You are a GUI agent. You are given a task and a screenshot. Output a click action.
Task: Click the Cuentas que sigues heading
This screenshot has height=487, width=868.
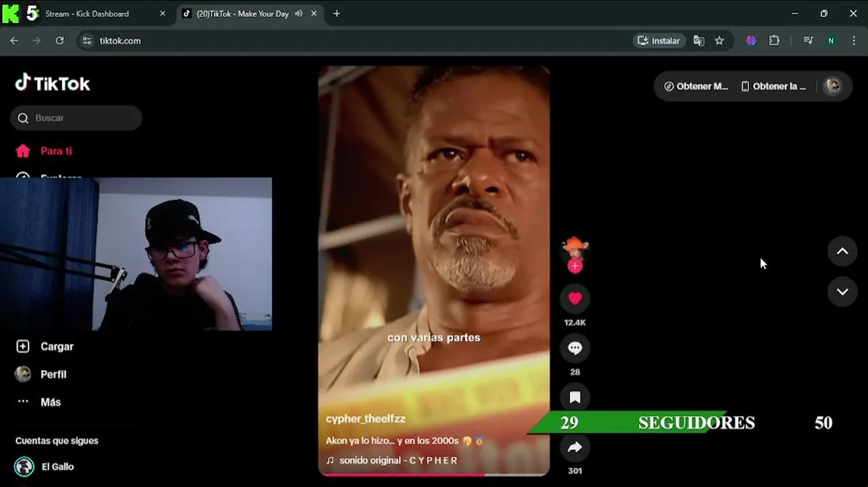pos(57,440)
